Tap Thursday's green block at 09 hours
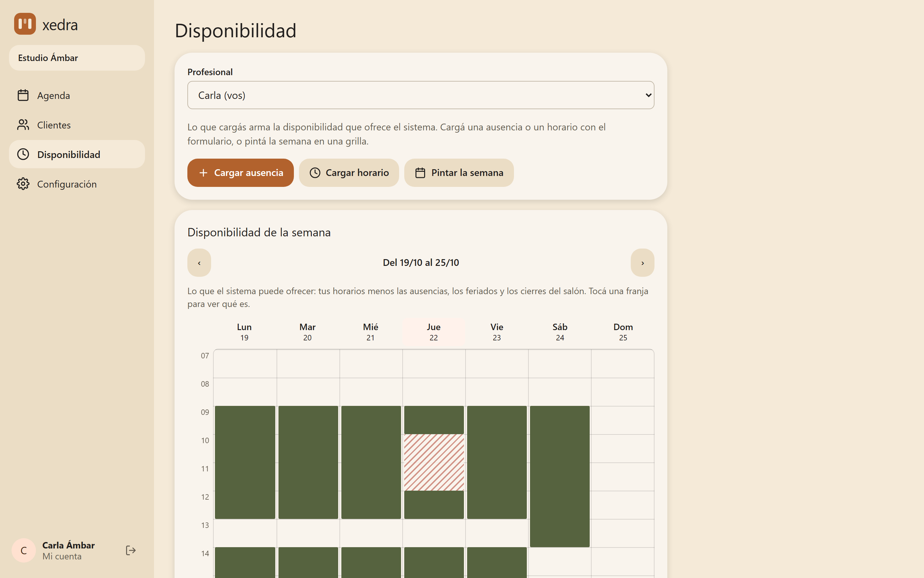 click(x=434, y=420)
